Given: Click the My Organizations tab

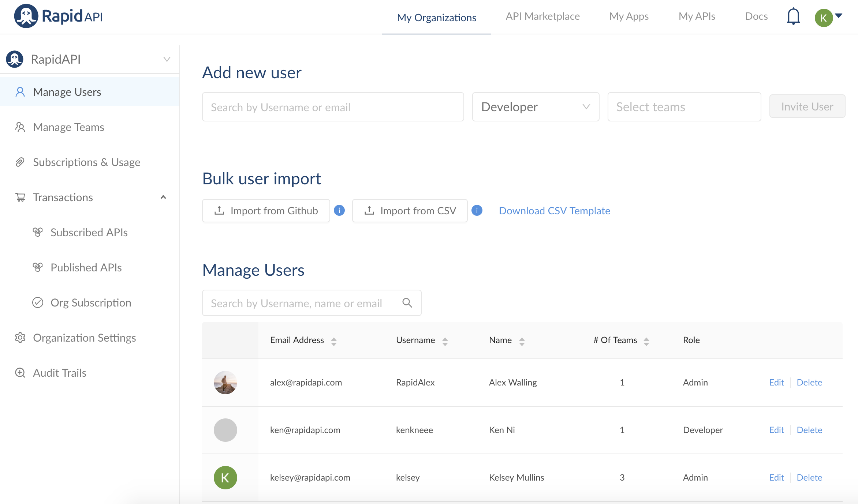Looking at the screenshot, I should tap(437, 16).
